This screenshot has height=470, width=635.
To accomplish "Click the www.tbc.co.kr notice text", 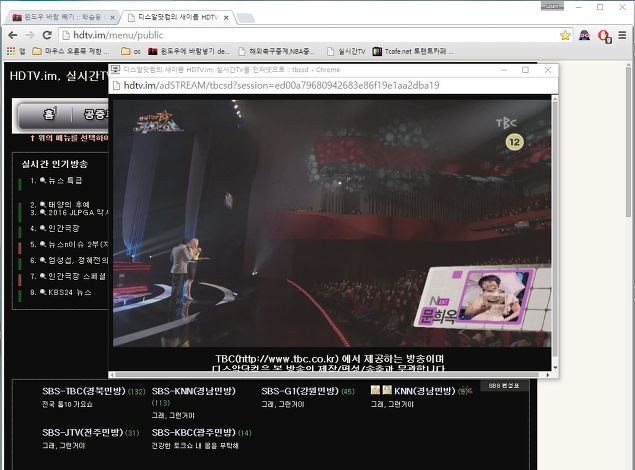I will [330, 359].
